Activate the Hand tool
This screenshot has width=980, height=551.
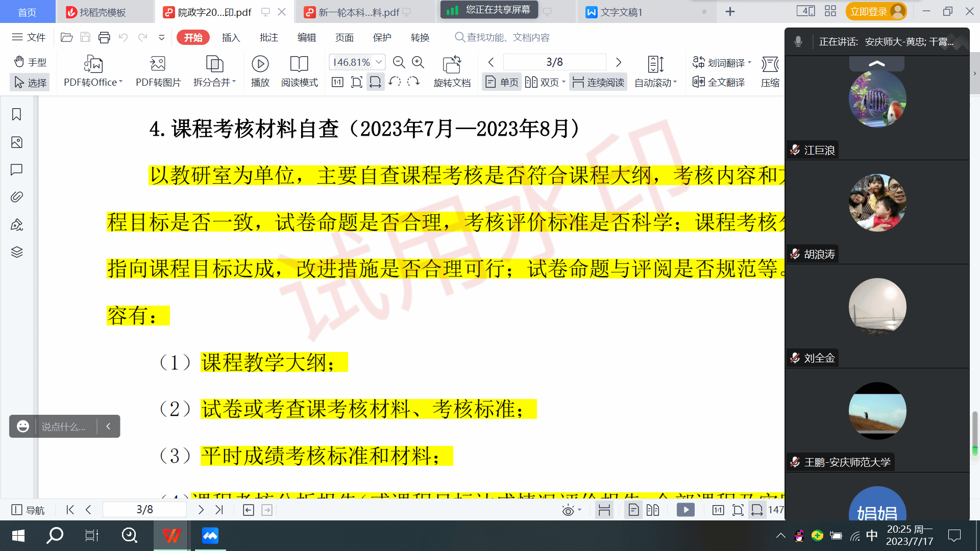click(30, 62)
